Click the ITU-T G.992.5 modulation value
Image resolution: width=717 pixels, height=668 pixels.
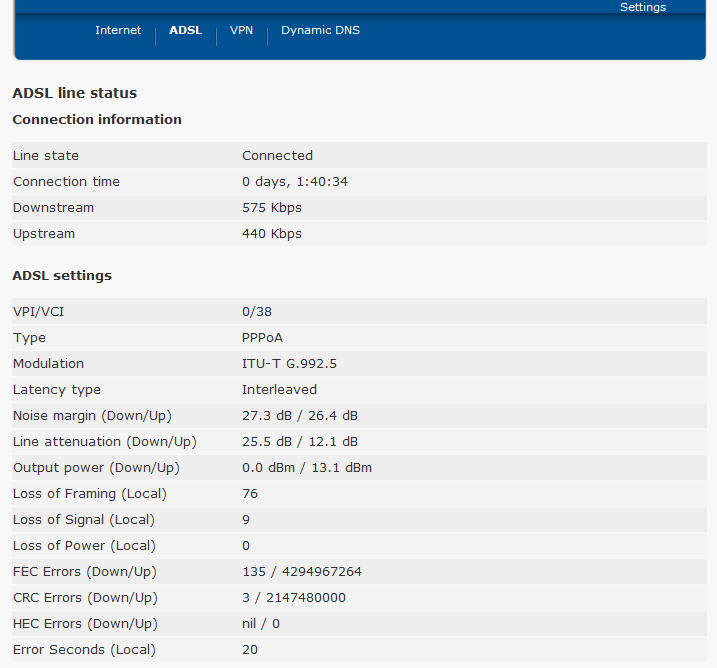pyautogui.click(x=289, y=363)
